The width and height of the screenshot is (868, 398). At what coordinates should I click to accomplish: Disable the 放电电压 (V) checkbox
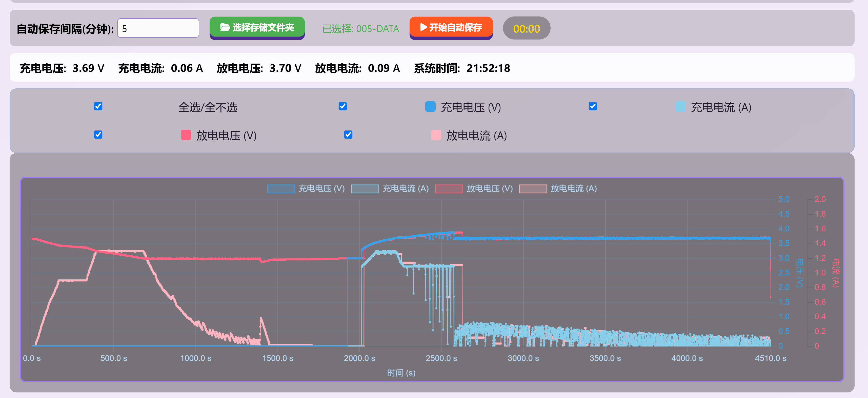(98, 135)
